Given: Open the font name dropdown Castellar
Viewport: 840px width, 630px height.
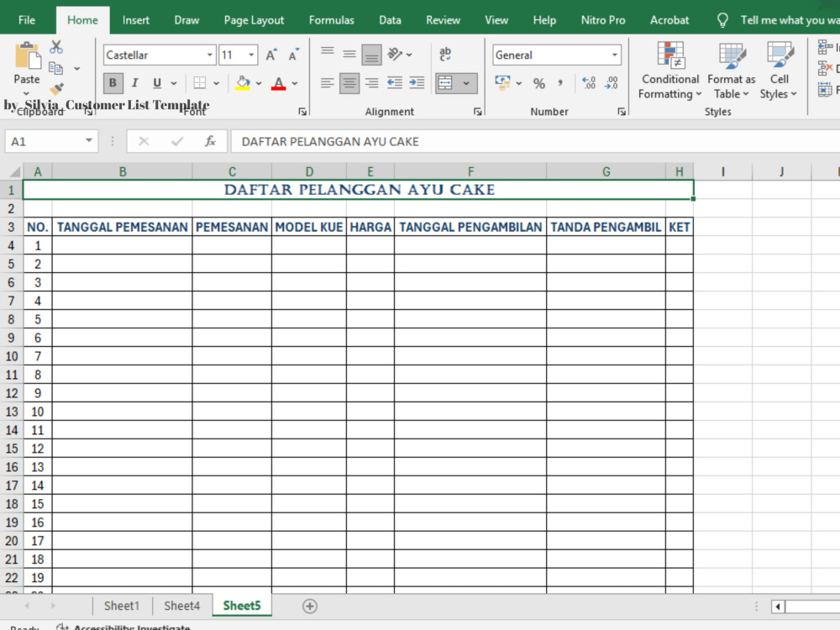Looking at the screenshot, I should tap(209, 55).
